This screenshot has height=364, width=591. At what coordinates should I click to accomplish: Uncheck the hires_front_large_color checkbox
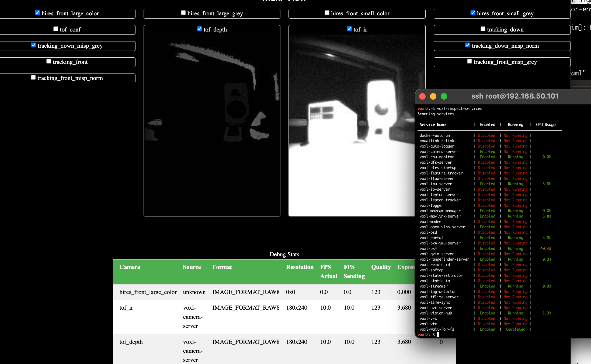[x=37, y=13]
